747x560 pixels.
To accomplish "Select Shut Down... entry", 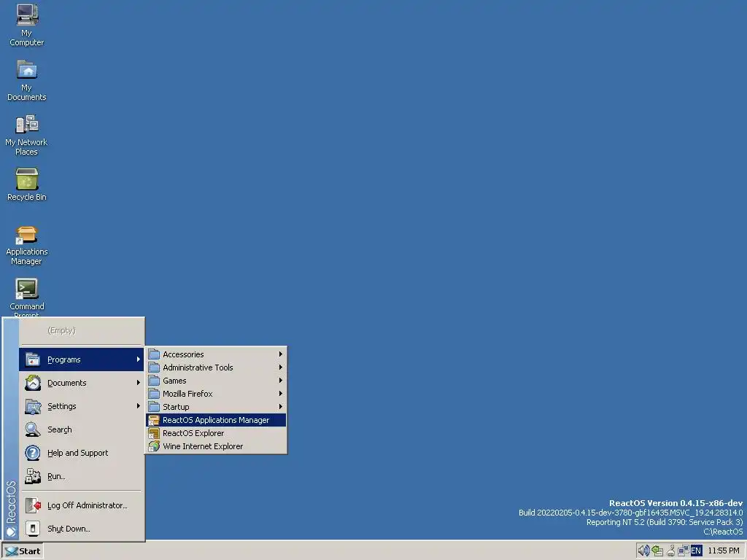I will click(82, 529).
